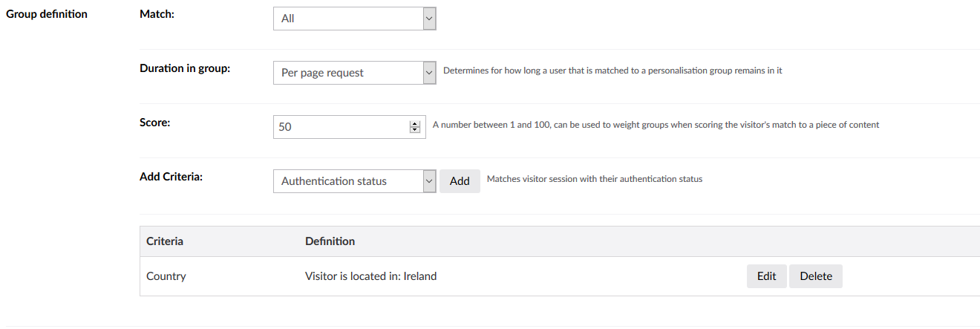Open the Match dropdown showing All
This screenshot has width=980, height=329.
pyautogui.click(x=354, y=19)
